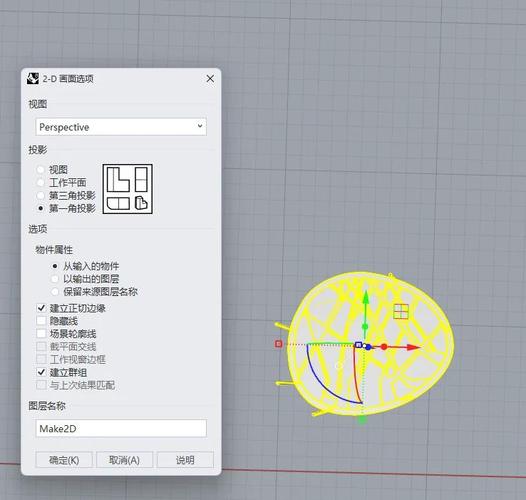
Task: Close the 2-D 画面选项 dialog
Action: 210,79
